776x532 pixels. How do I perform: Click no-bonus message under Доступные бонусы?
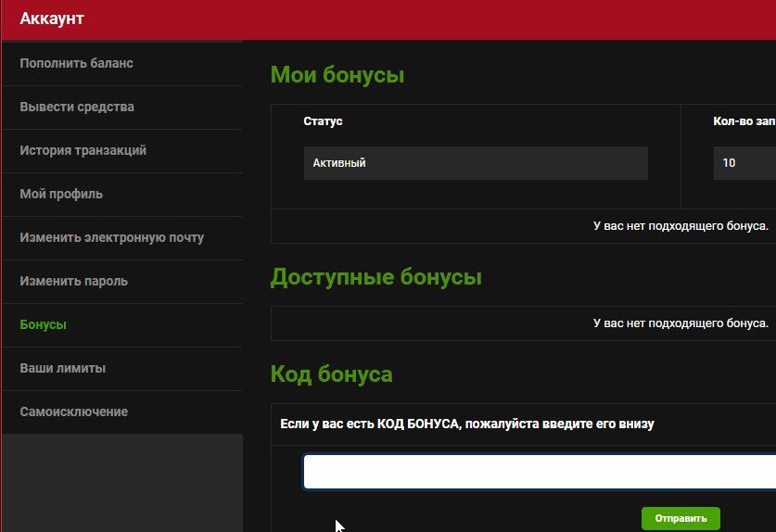point(681,323)
